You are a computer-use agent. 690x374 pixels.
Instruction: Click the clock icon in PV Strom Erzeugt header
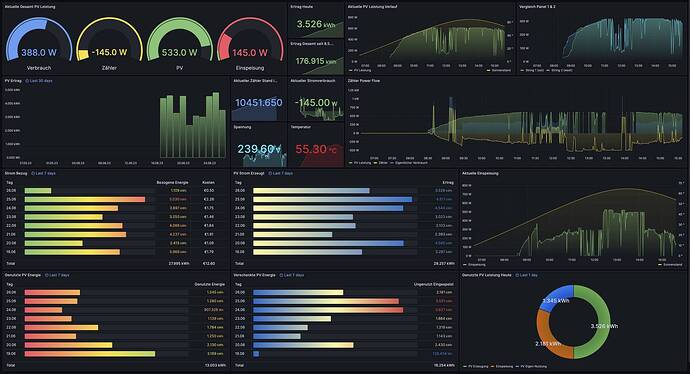pos(270,173)
